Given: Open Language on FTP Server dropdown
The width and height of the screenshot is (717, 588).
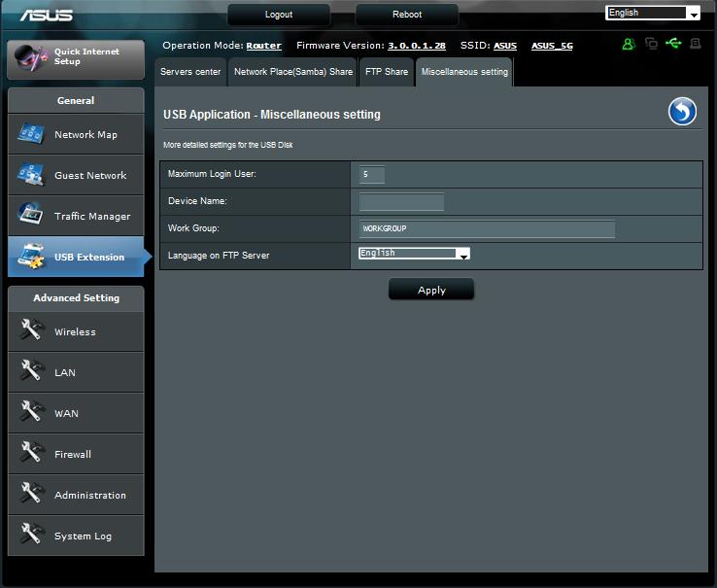Looking at the screenshot, I should [x=414, y=253].
